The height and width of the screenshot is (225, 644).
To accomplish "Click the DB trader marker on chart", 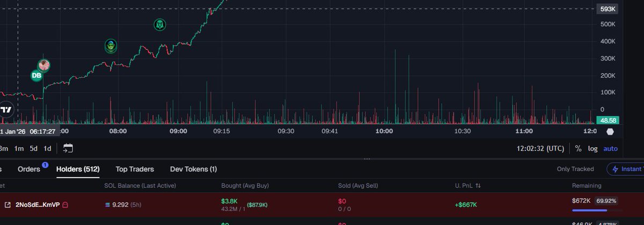I will [36, 76].
